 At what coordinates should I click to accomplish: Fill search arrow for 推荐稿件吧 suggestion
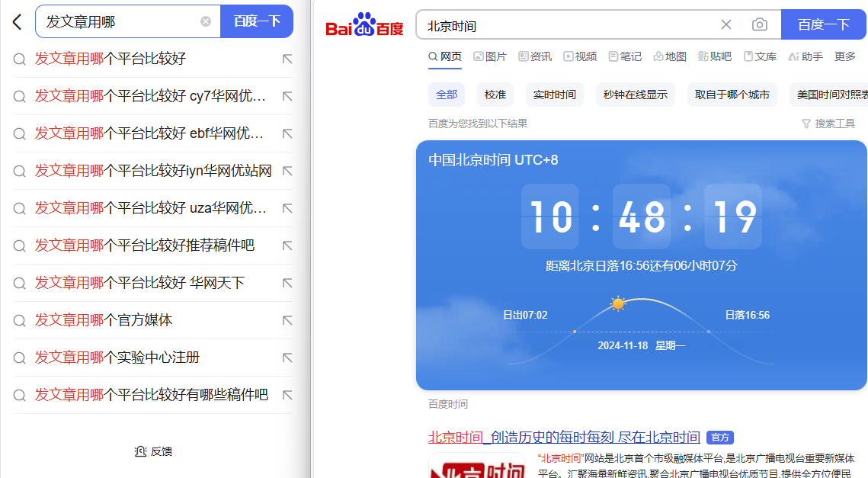point(287,246)
